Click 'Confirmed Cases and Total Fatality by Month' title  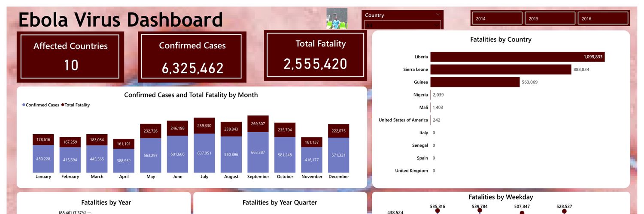[191, 95]
